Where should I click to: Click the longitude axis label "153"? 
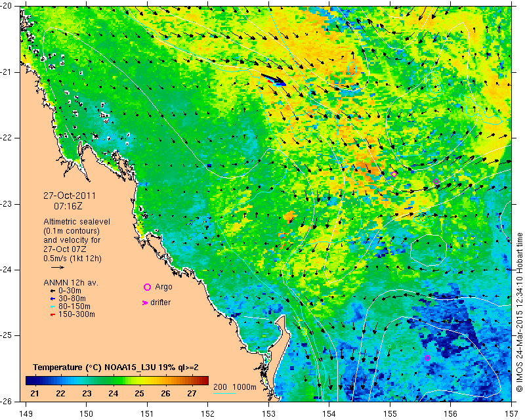[268, 414]
